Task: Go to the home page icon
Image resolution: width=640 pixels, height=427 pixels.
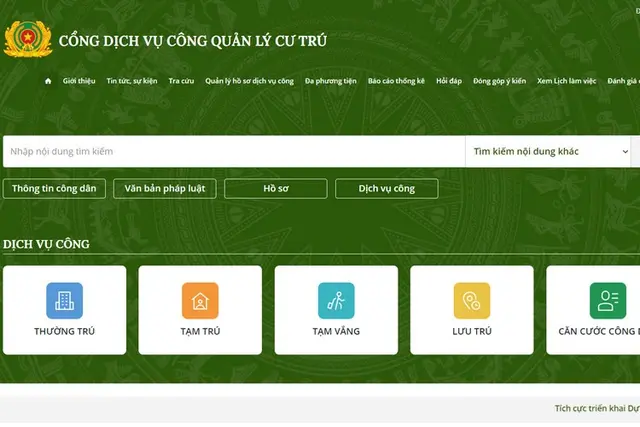Action: 48,81
